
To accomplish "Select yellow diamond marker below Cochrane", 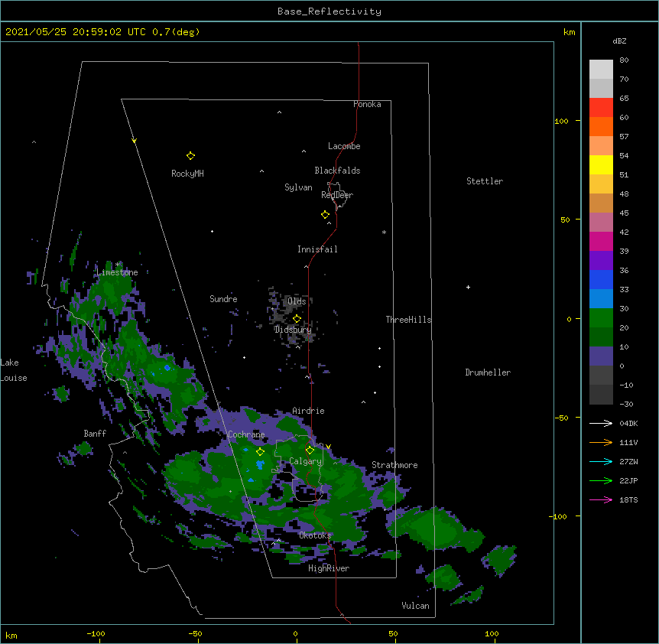I will click(x=260, y=452).
